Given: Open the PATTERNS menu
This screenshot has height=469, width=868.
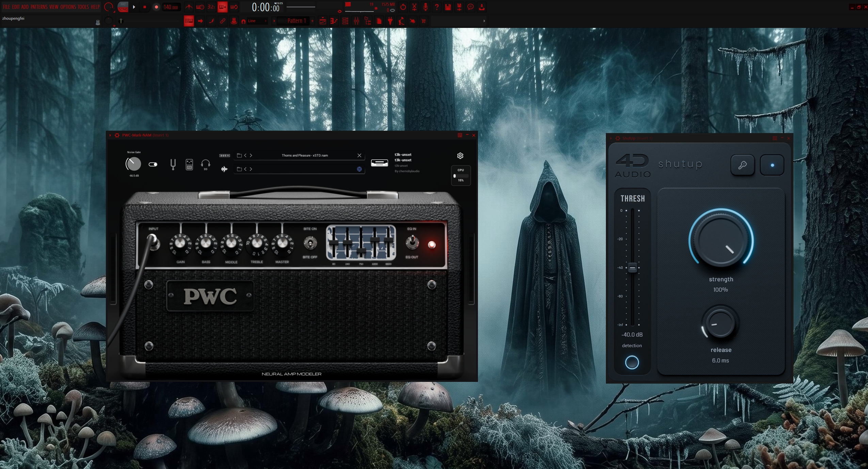Looking at the screenshot, I should click(x=39, y=7).
